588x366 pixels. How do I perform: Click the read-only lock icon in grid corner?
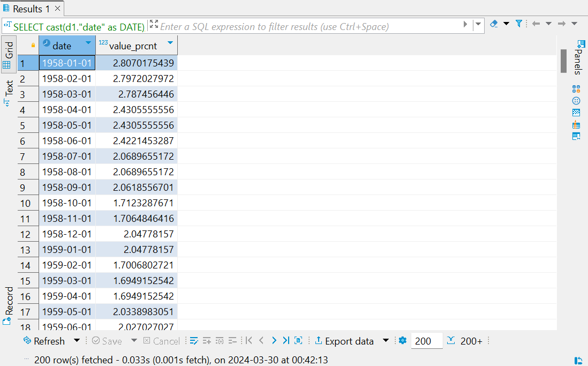[x=33, y=45]
